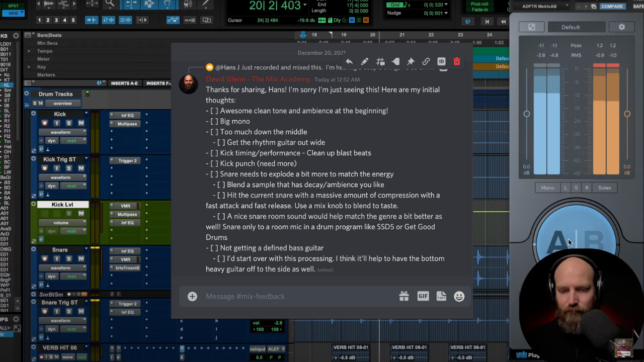Open the main counter format dropdown
The height and width of the screenshot is (362, 644).
pos(304,6)
